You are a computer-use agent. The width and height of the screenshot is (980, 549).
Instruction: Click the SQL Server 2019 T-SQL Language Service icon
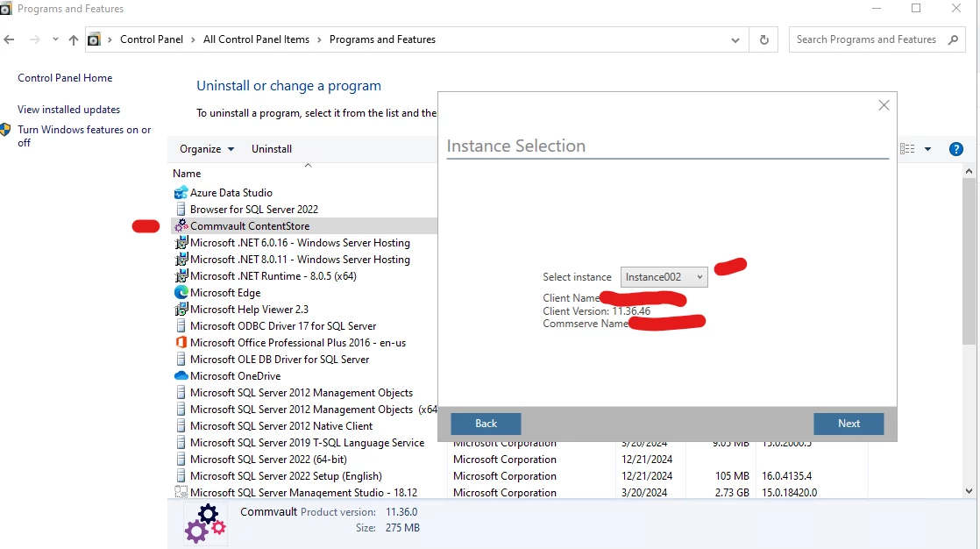(x=181, y=443)
